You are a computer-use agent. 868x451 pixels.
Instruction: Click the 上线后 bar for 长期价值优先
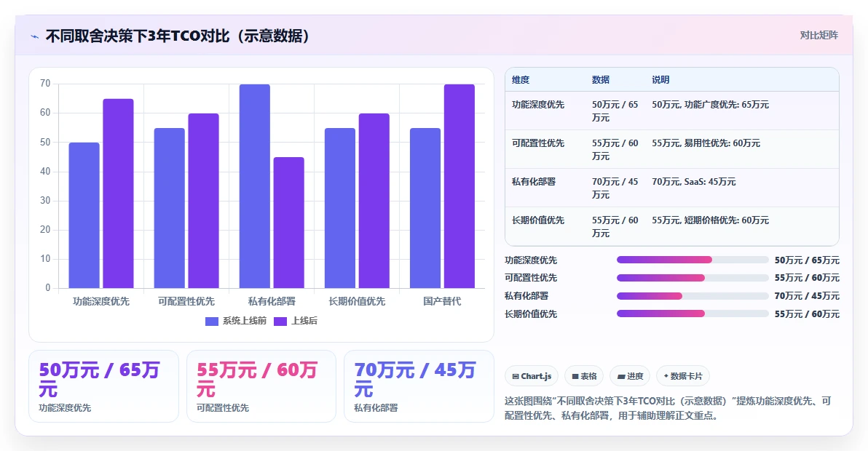(374, 201)
